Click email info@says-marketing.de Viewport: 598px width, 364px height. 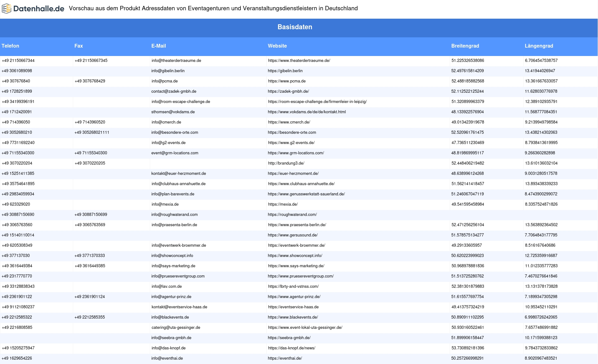click(173, 266)
